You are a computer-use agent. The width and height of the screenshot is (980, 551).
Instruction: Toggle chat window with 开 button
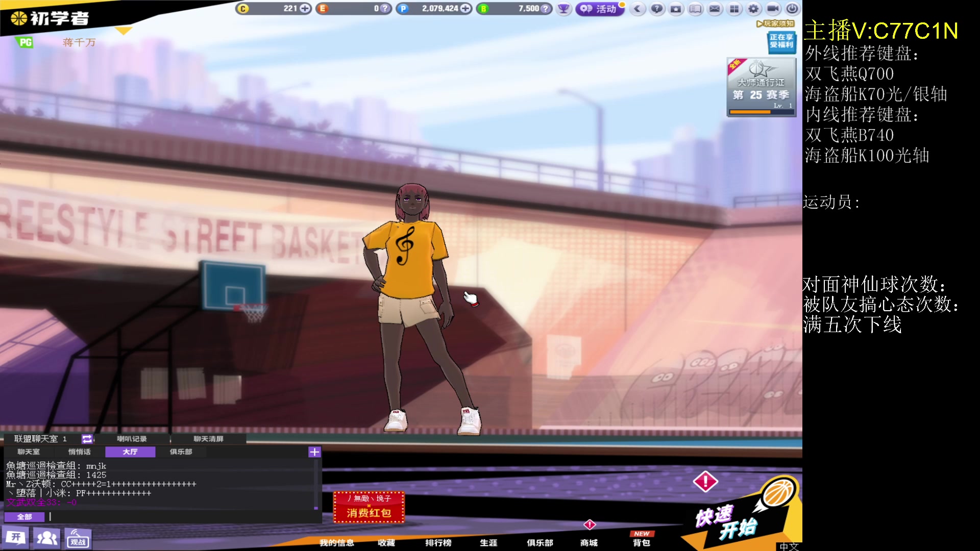click(16, 538)
